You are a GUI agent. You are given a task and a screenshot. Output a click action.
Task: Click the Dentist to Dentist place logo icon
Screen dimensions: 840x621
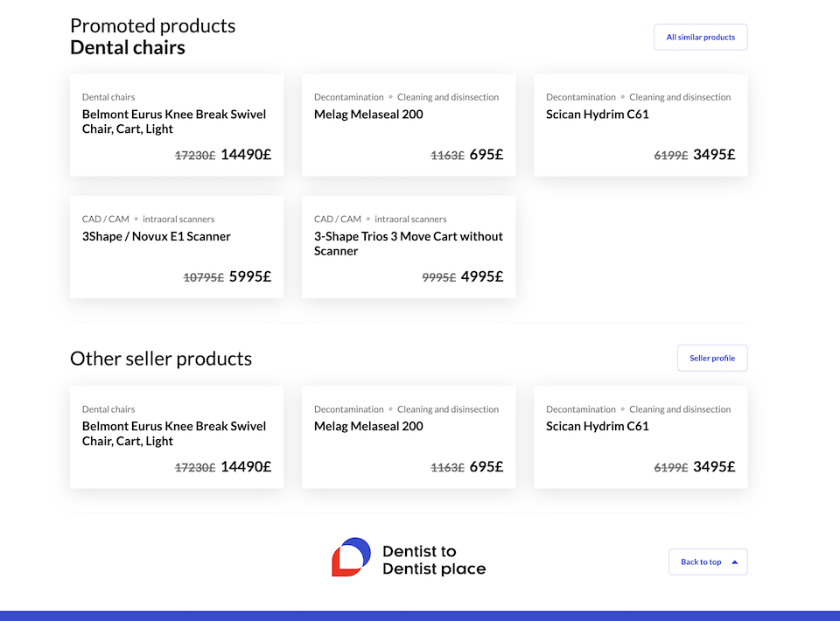point(351,557)
